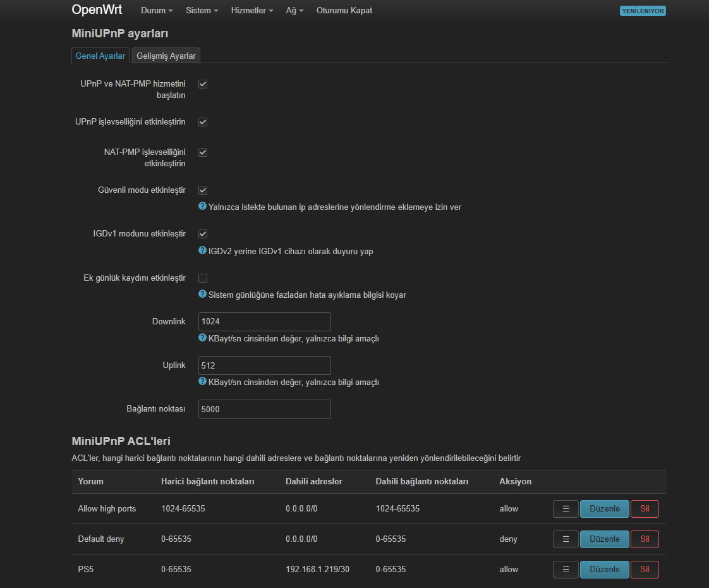Viewport: 709px width, 588px height.
Task: Expand the Ağ menu
Action: click(x=294, y=10)
